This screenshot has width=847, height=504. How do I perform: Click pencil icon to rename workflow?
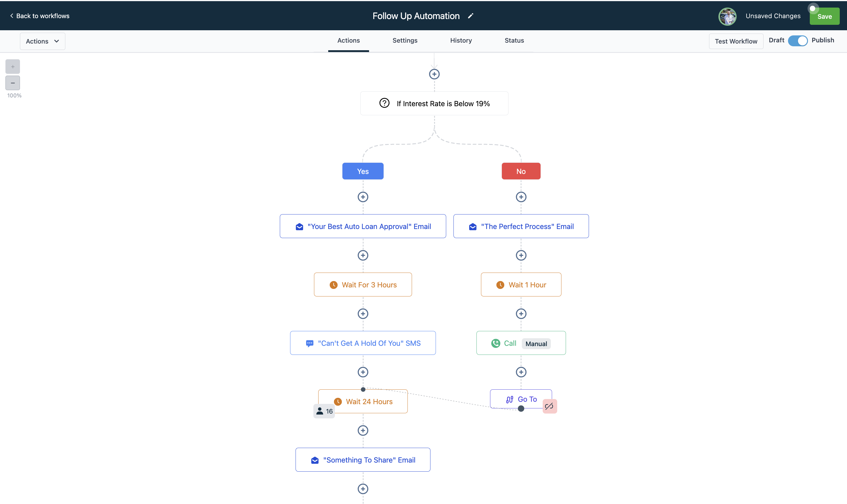click(470, 16)
